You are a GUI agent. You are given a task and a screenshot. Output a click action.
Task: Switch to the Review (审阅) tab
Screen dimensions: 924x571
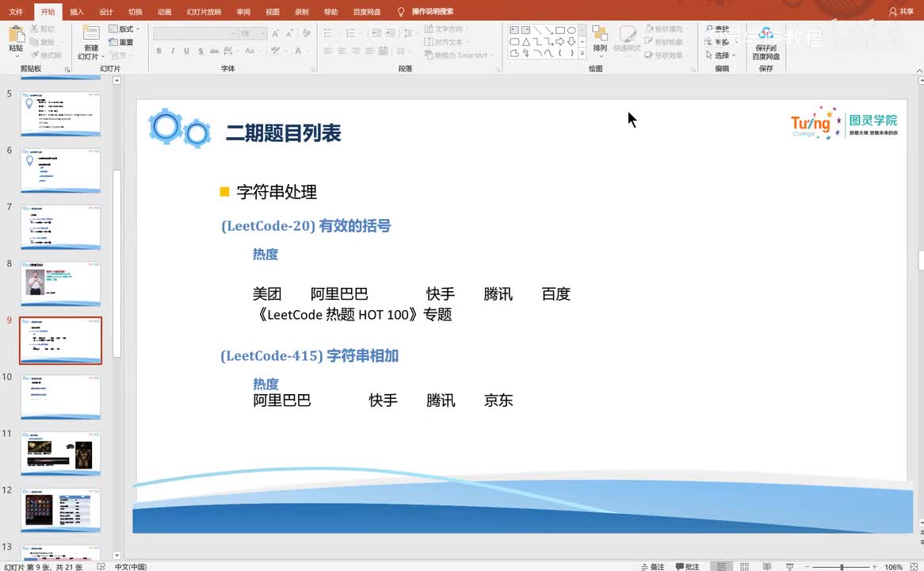coord(243,12)
